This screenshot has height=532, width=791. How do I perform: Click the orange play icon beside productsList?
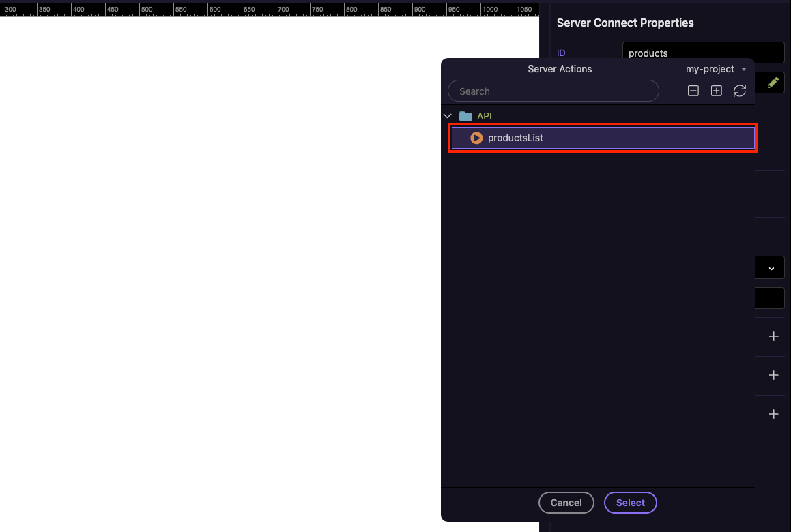pyautogui.click(x=476, y=138)
